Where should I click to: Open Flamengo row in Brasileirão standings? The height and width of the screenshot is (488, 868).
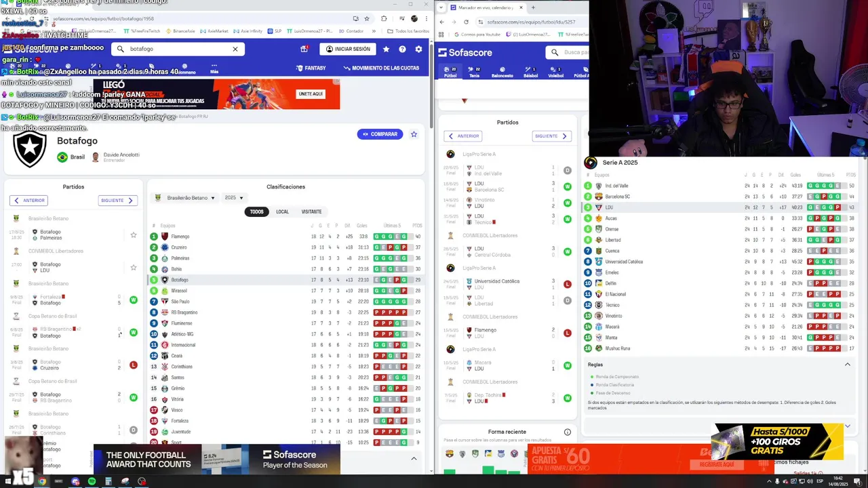coord(285,237)
